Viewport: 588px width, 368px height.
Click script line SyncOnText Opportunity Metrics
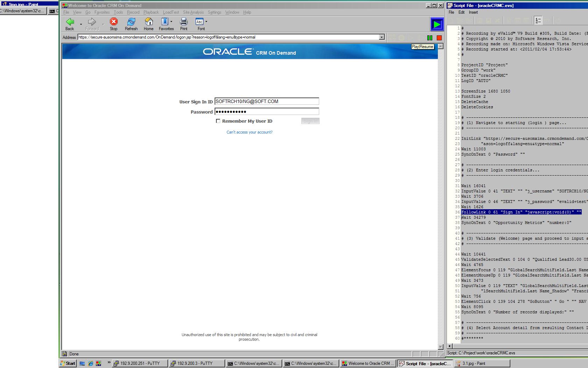point(516,223)
